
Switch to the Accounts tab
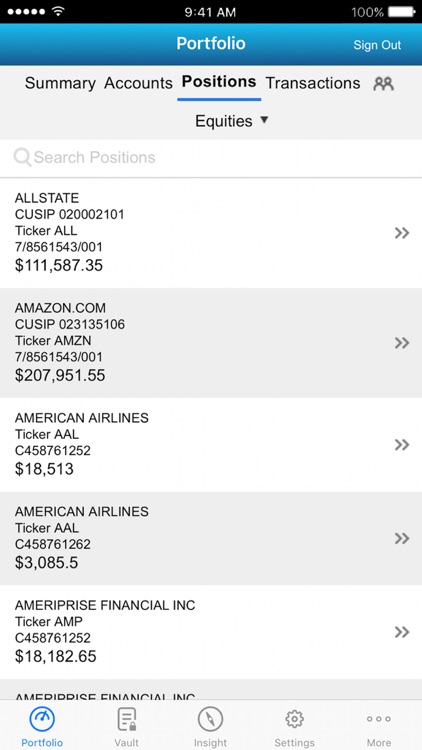pyautogui.click(x=138, y=83)
